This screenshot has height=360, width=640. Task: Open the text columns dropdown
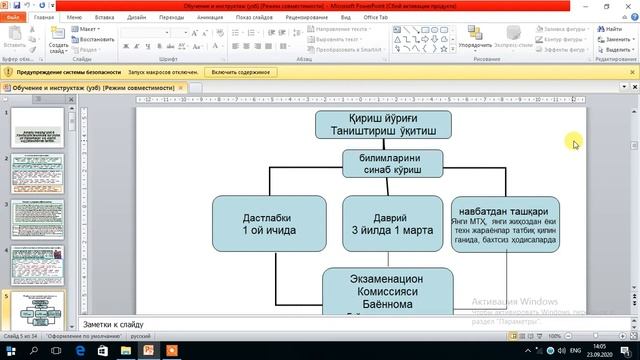coord(284,47)
